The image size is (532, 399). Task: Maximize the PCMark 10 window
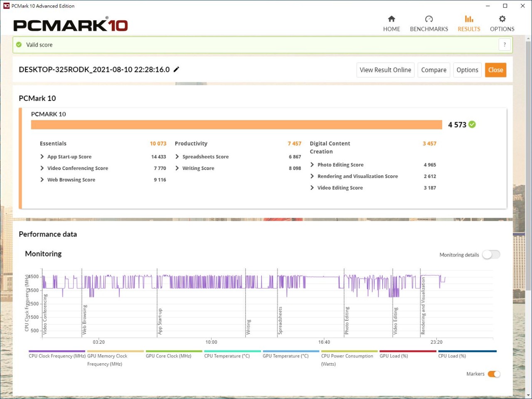[505, 6]
